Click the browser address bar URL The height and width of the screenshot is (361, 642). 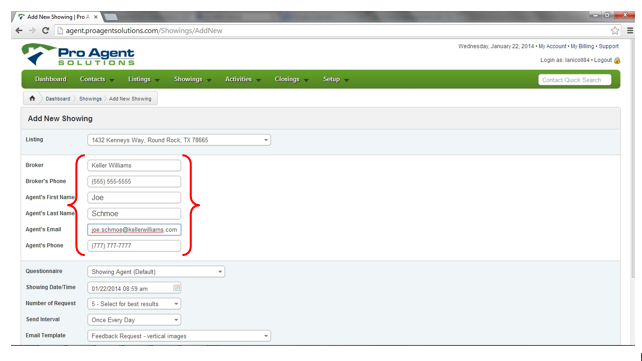pos(144,31)
